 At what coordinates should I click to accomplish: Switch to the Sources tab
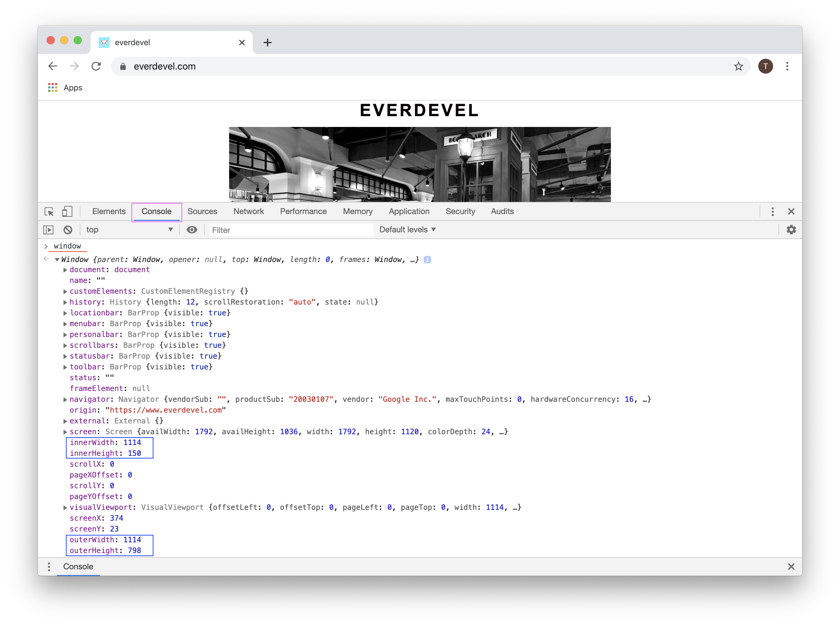click(202, 211)
